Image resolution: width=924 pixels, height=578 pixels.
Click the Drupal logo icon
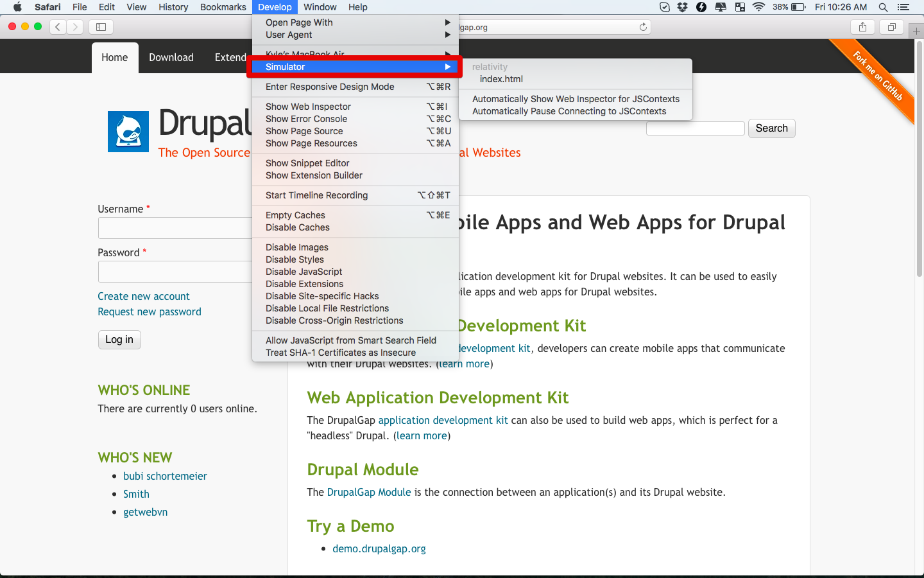pos(128,132)
